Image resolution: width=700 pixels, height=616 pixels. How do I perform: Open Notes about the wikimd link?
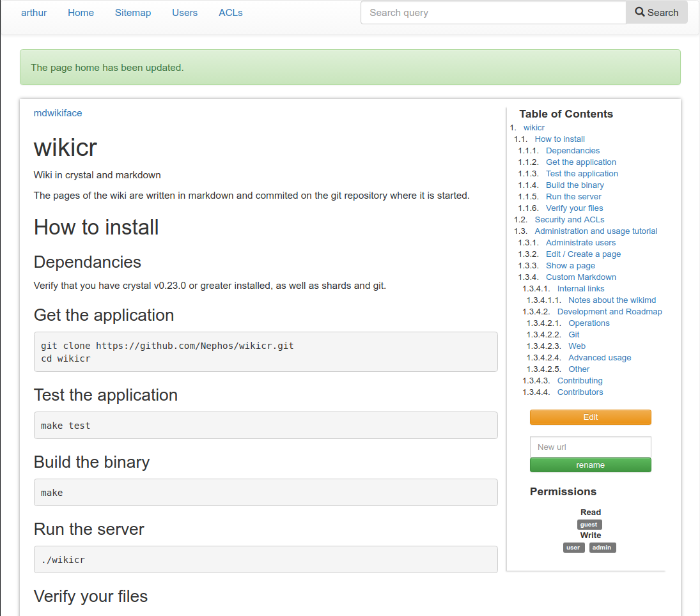[612, 300]
